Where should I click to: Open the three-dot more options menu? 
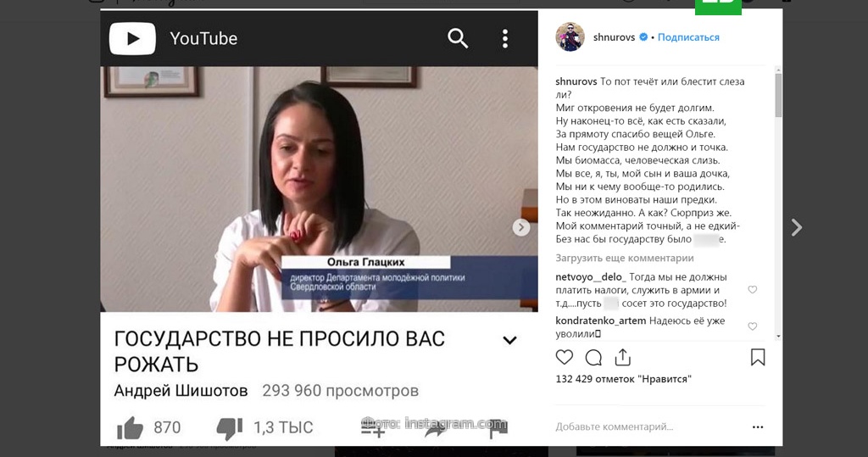758,427
